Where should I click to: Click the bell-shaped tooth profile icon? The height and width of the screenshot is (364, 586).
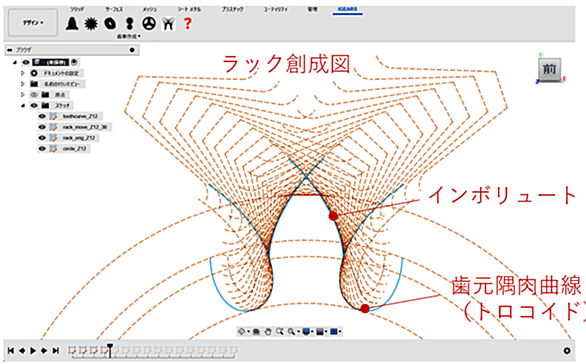72,24
